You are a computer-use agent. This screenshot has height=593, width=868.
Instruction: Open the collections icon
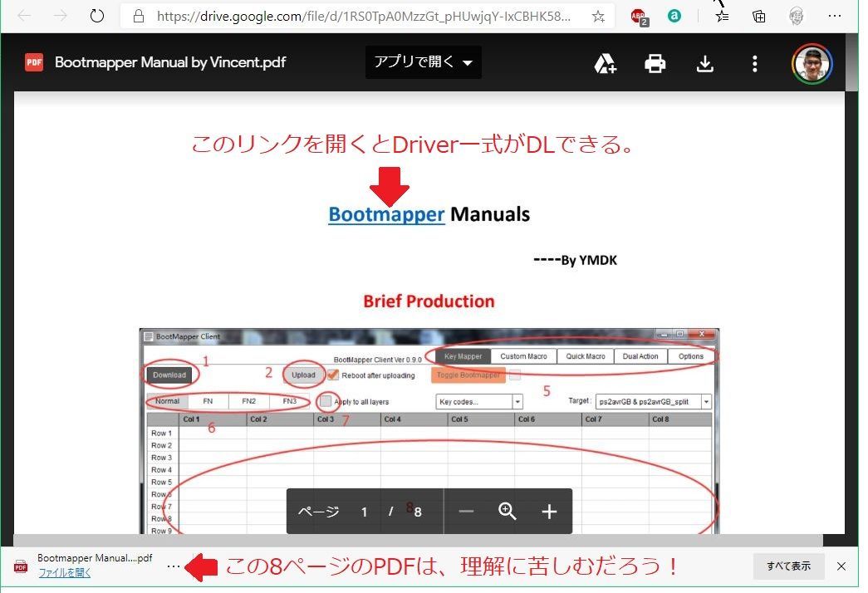[759, 17]
